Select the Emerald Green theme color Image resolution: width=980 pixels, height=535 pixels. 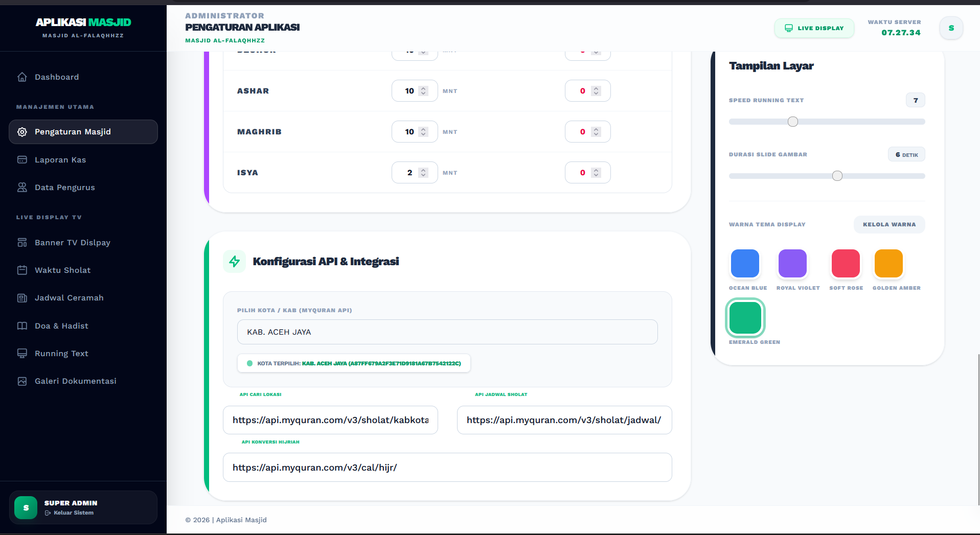click(745, 318)
